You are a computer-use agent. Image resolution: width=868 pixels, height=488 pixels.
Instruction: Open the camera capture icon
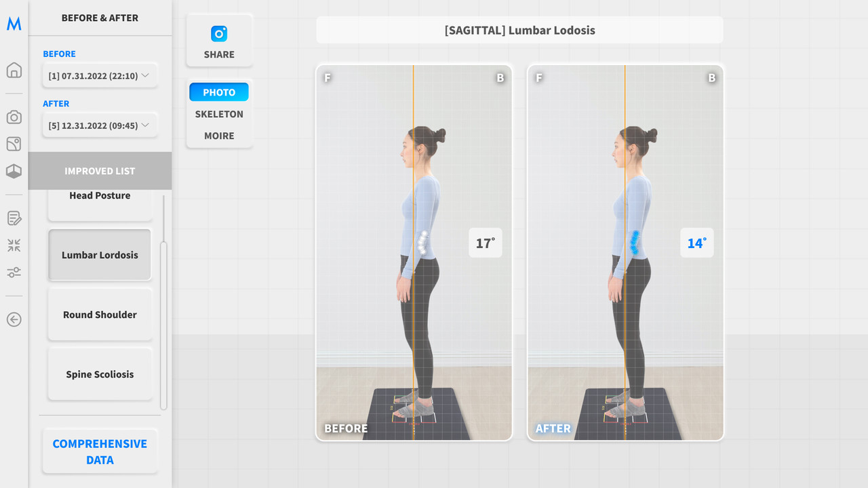click(14, 117)
